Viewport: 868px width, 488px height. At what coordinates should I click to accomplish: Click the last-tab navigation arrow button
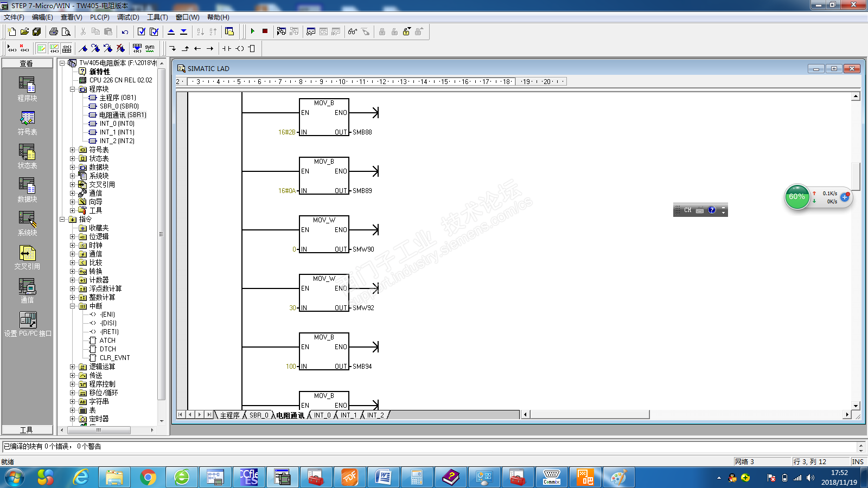click(209, 415)
